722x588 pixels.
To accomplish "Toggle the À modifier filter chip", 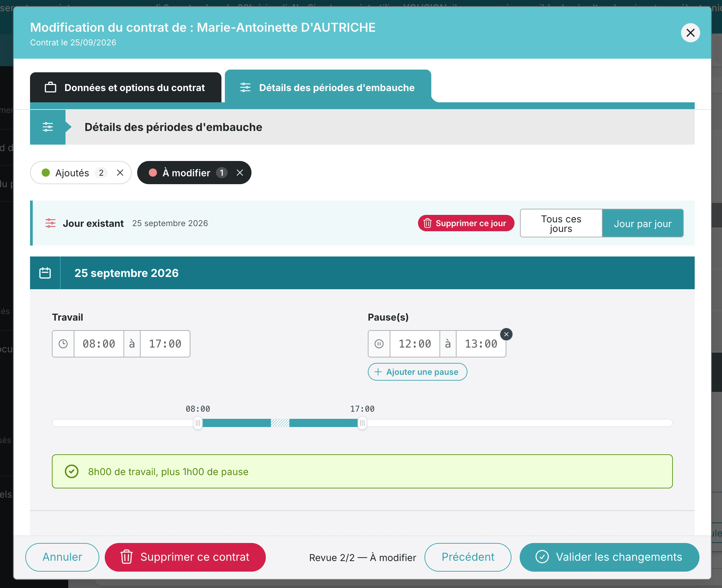I will [x=194, y=173].
